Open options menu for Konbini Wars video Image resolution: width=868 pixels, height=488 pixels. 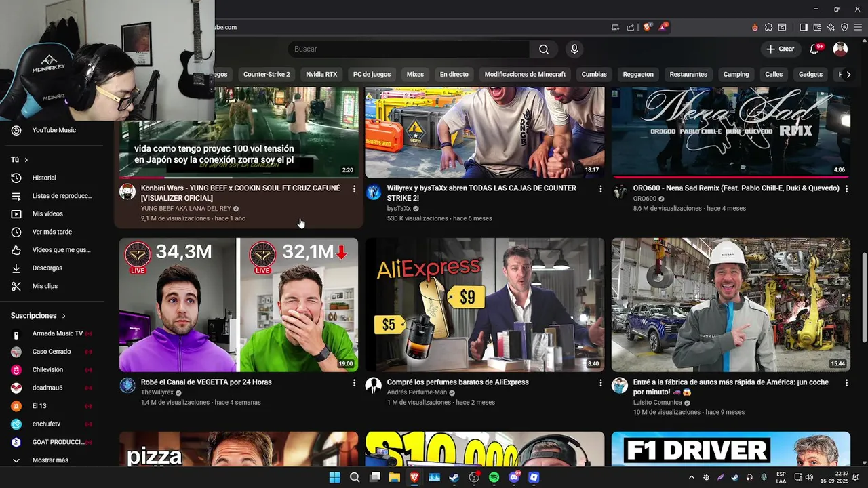tap(354, 189)
